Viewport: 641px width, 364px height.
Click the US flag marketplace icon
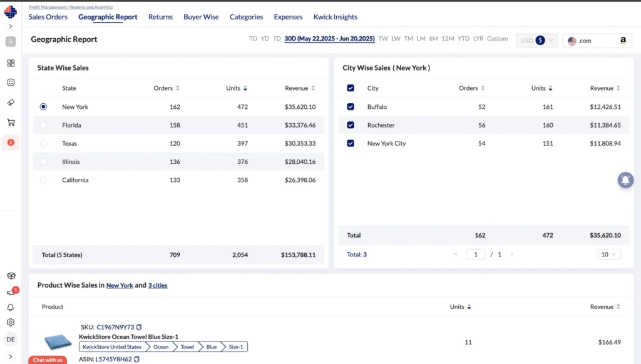point(572,41)
